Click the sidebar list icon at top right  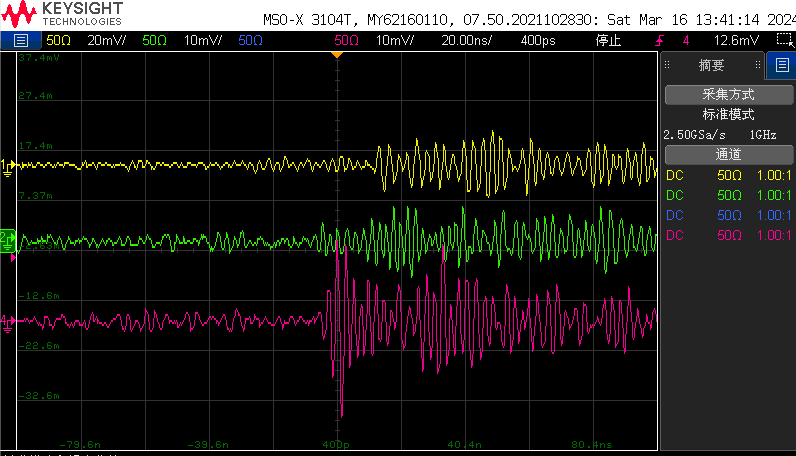point(782,67)
